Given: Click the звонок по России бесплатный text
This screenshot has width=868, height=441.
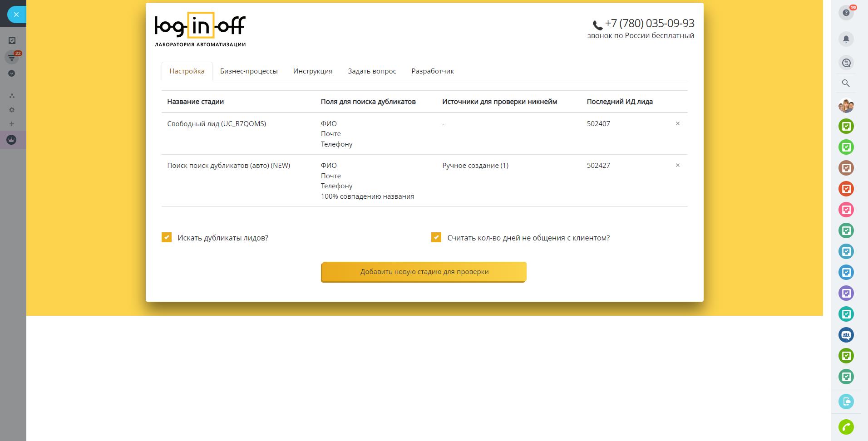Looking at the screenshot, I should (641, 36).
